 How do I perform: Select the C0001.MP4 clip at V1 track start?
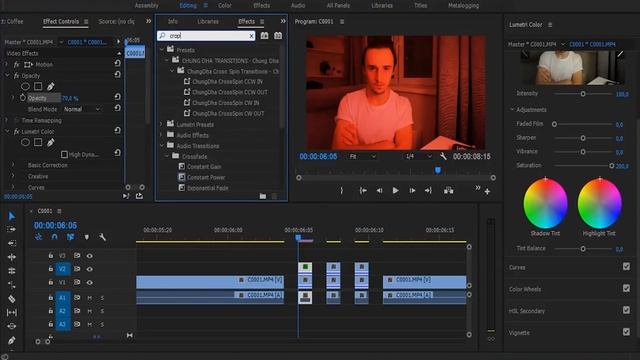210,281
